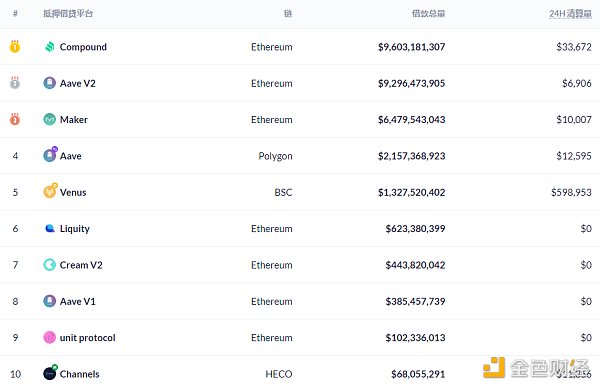
Task: Click the unit protocol pink logo icon
Action: coord(50,337)
